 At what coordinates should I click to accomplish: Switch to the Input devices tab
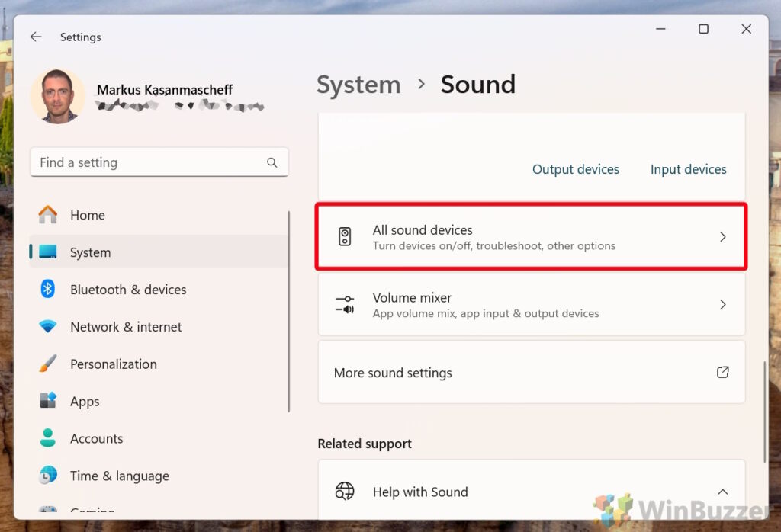tap(688, 169)
